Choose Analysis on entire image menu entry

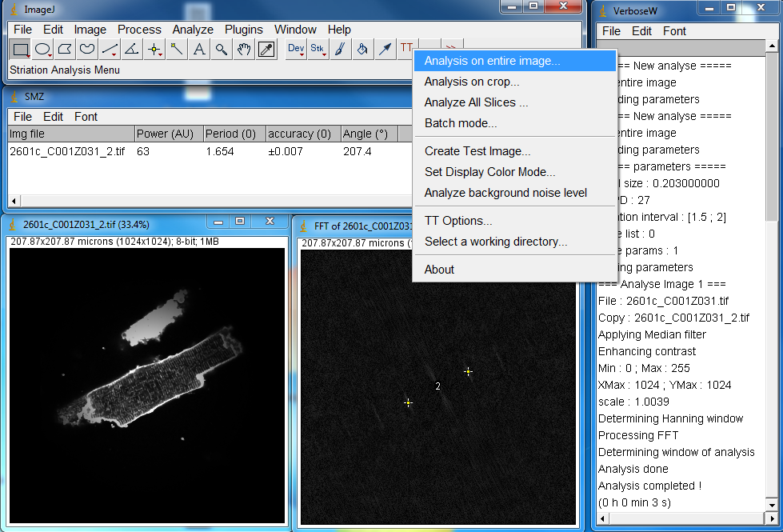[492, 61]
